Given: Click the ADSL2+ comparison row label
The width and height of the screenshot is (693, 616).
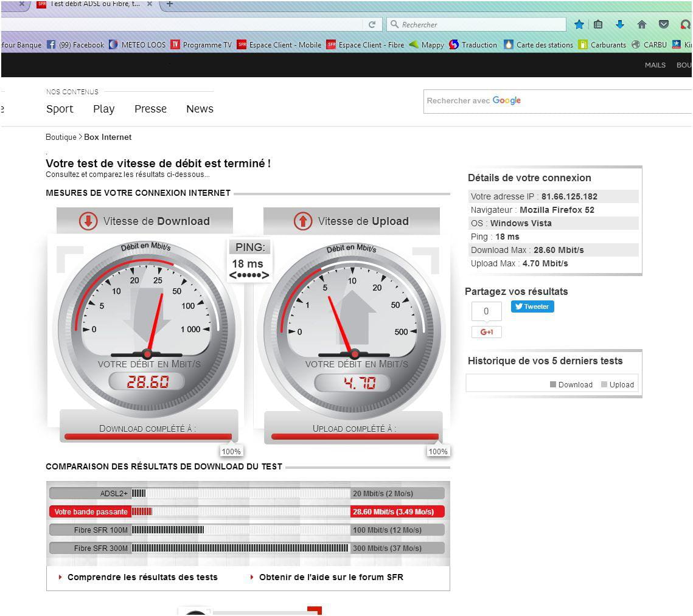Looking at the screenshot, I should (114, 493).
